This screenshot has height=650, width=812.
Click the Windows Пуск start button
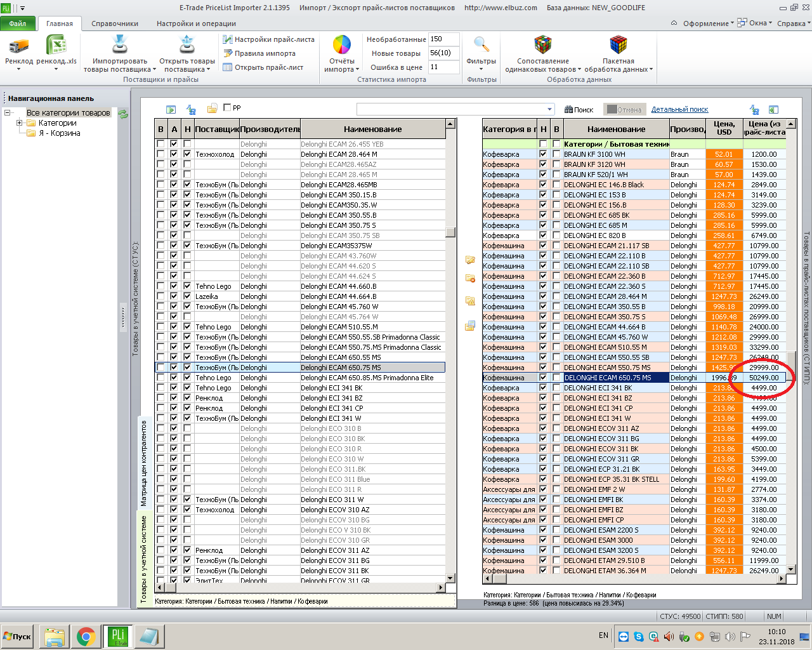point(18,637)
